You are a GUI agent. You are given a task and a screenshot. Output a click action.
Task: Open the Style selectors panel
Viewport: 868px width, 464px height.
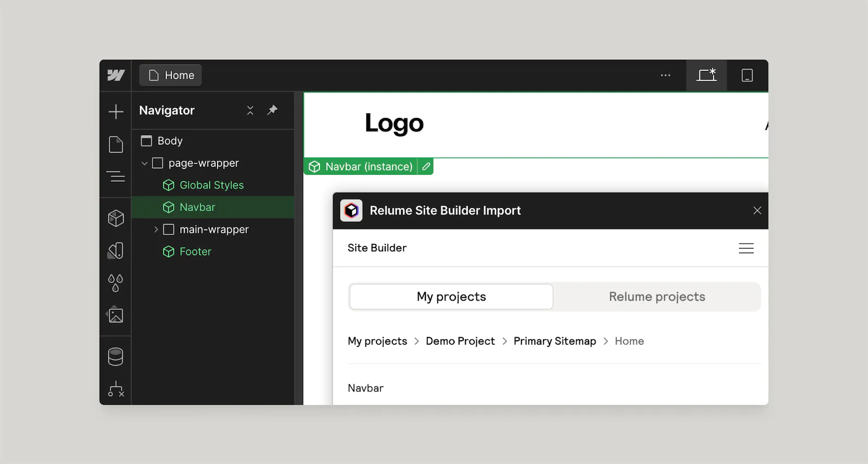click(116, 251)
